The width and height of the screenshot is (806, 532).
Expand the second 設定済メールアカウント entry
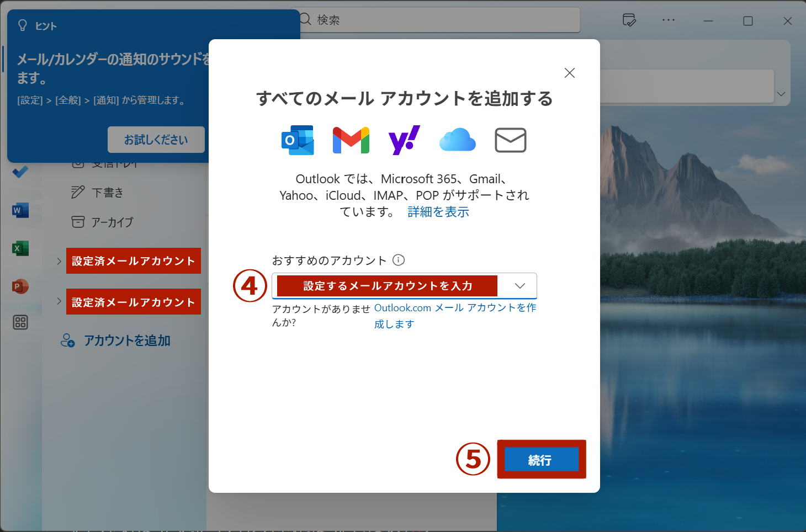(59, 301)
